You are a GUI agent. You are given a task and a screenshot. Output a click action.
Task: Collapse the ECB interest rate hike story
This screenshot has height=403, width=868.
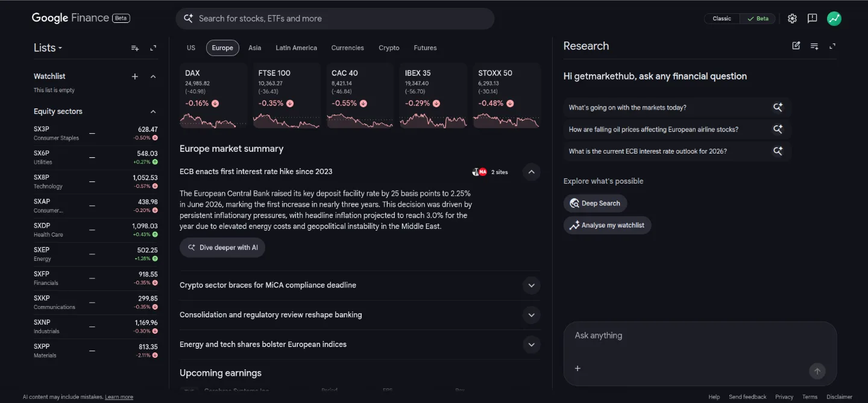pos(531,172)
